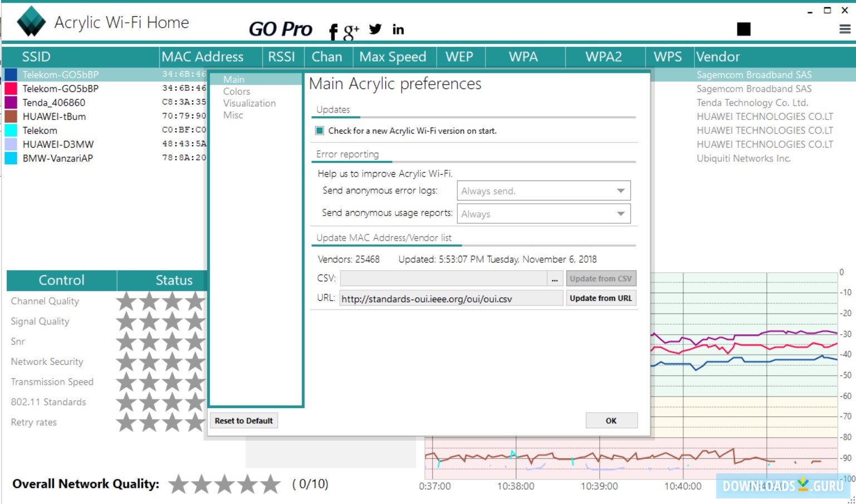The image size is (856, 504).
Task: Select the HUAWEI-D3MW network row
Action: point(58,144)
